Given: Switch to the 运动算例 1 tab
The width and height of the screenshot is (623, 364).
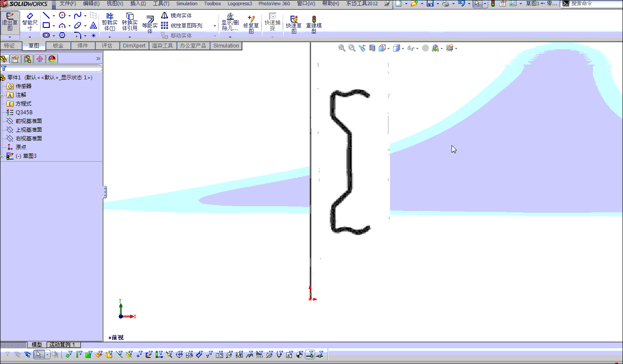Looking at the screenshot, I should (x=64, y=345).
